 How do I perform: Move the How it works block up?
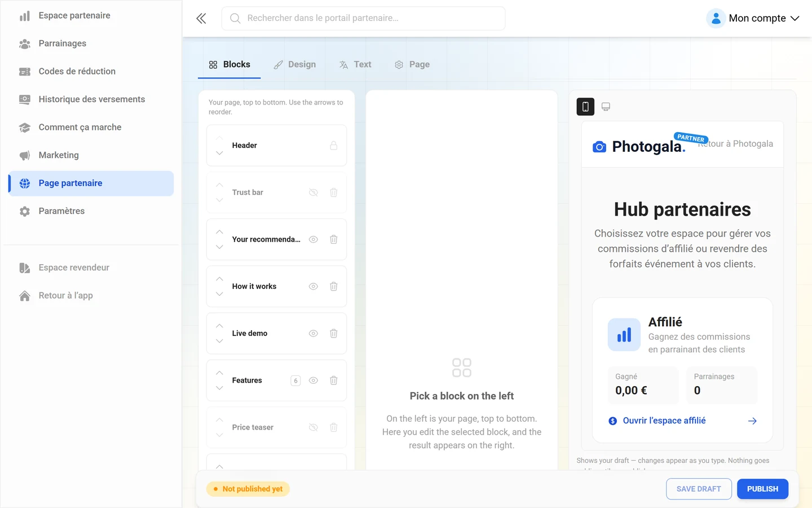(x=219, y=279)
